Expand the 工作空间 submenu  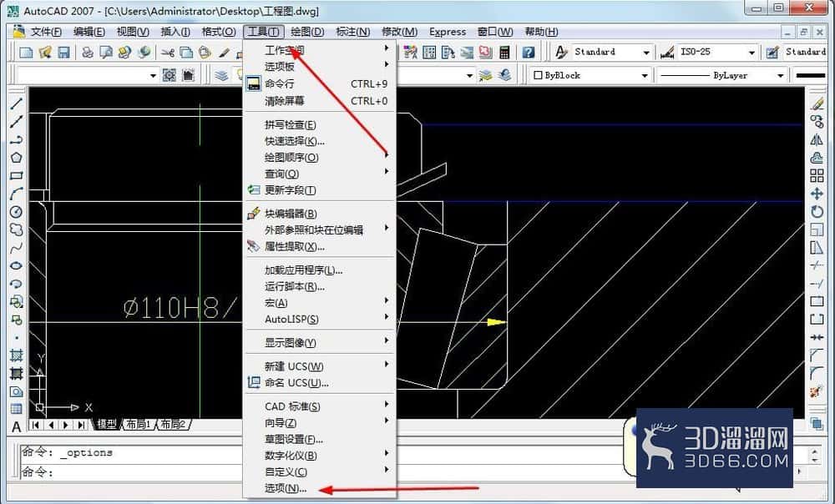coord(320,50)
